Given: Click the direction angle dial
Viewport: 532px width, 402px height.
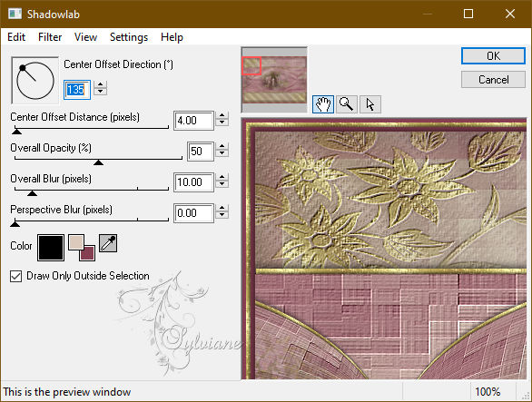Looking at the screenshot, I should coord(34,81).
